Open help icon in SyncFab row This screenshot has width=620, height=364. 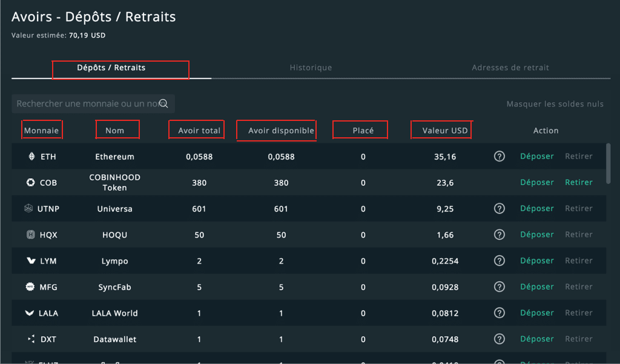[500, 287]
